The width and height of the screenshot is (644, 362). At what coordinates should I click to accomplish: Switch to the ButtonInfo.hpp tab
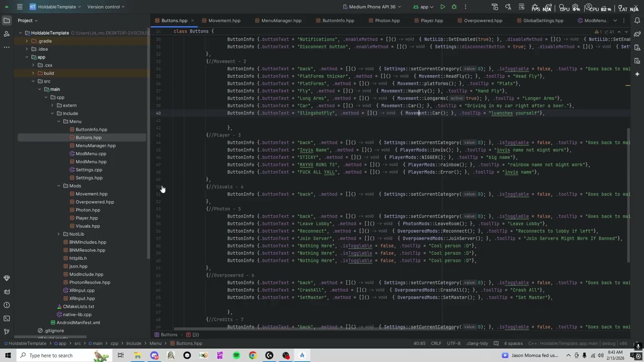[x=335, y=21]
